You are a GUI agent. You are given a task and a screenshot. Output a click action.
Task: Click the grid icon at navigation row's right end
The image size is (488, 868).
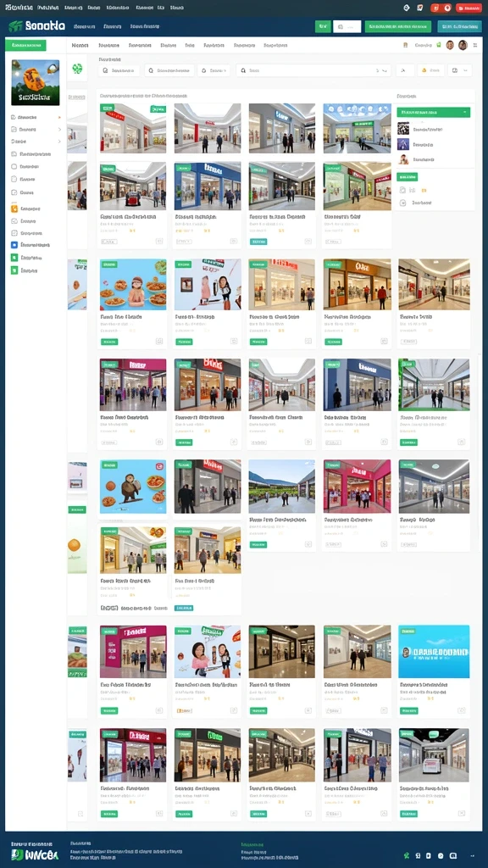[474, 46]
